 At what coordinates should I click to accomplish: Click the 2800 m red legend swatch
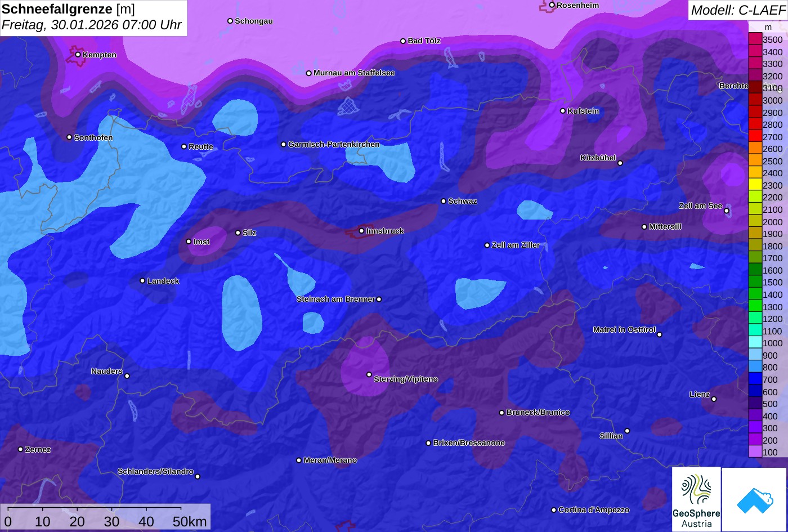[x=755, y=124]
